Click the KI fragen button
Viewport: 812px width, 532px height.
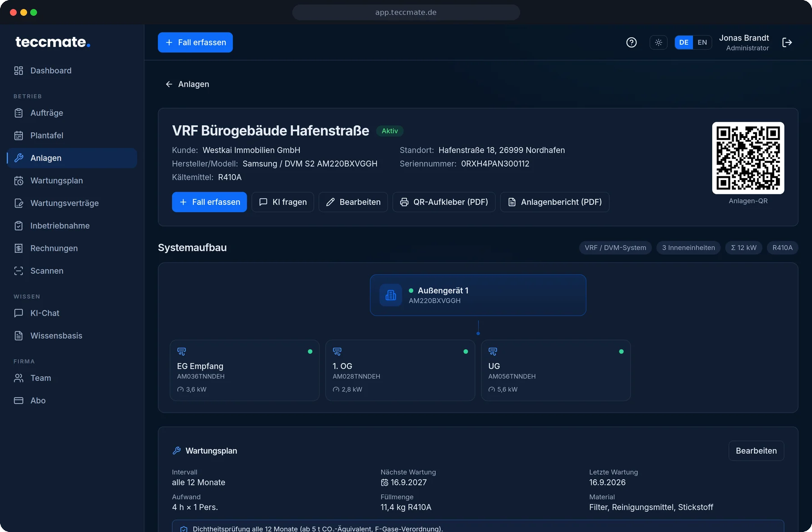[x=283, y=202]
